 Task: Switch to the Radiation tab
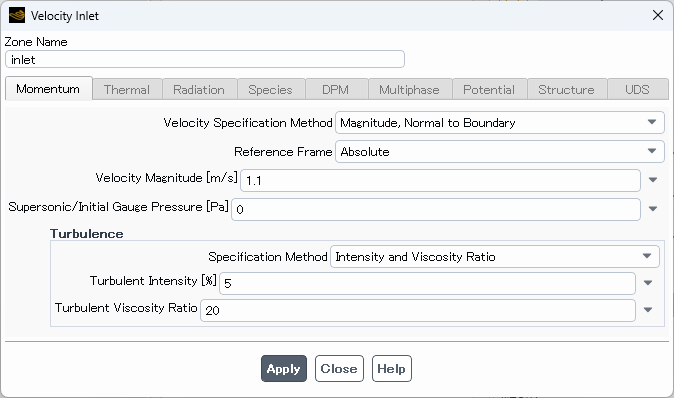199,89
